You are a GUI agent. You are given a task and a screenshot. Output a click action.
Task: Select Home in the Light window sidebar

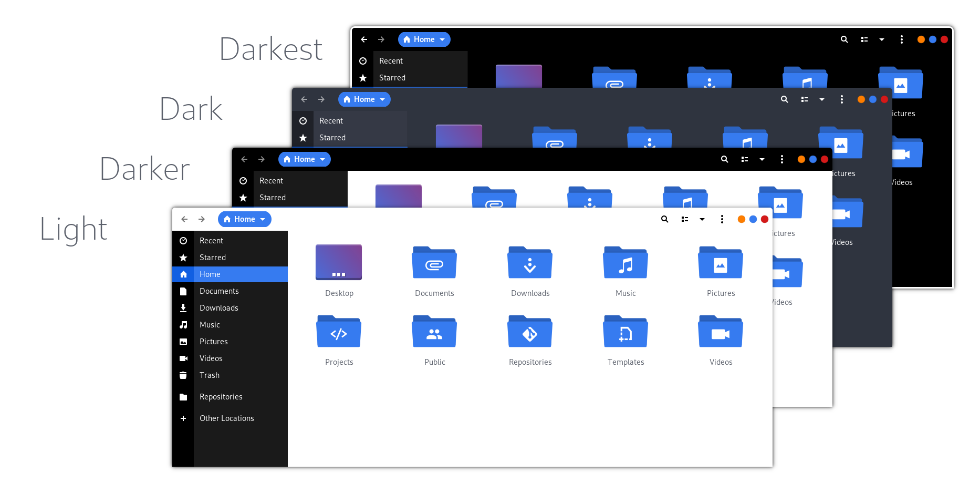click(x=230, y=274)
